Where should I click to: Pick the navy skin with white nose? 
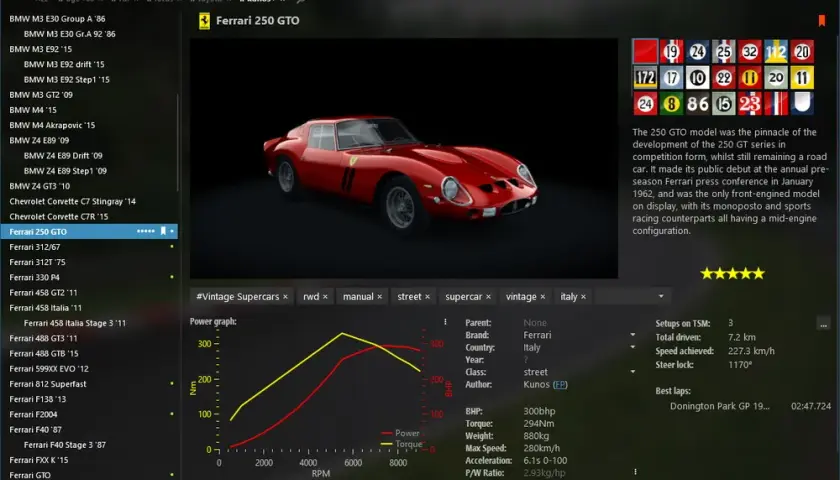pyautogui.click(x=802, y=103)
